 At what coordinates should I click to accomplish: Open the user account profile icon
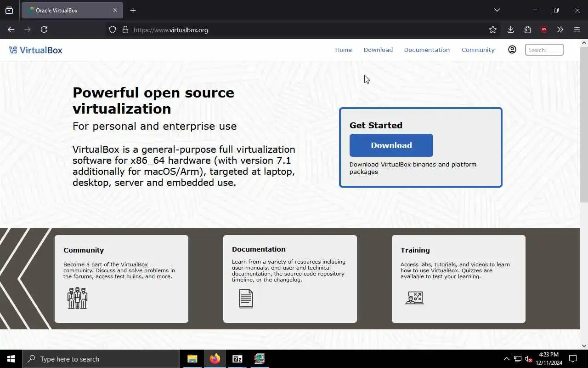click(x=512, y=50)
